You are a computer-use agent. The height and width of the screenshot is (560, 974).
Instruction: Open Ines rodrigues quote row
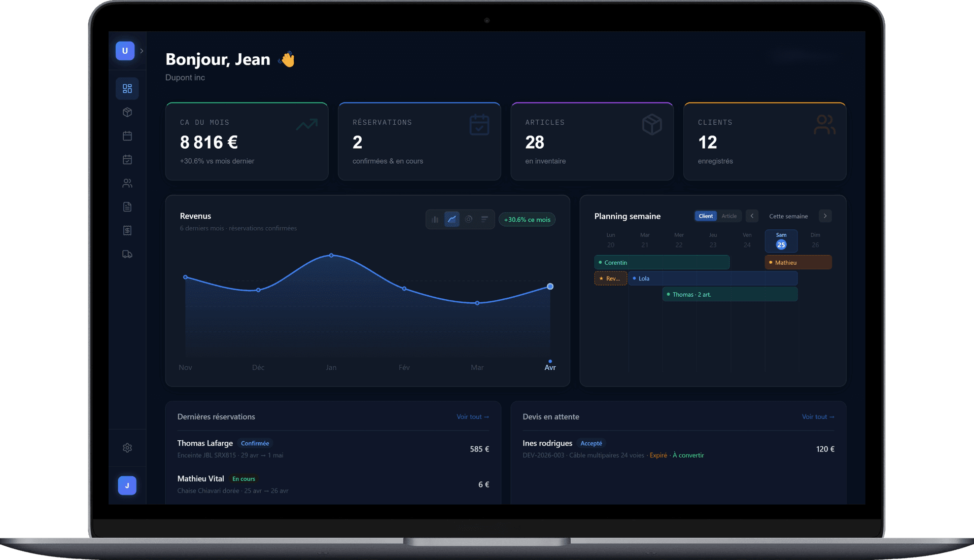point(679,449)
